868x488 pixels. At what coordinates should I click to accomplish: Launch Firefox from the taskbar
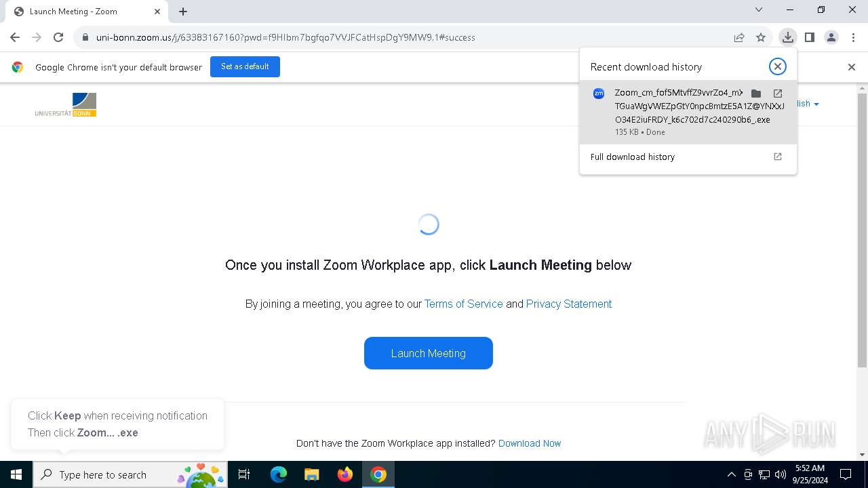345,474
